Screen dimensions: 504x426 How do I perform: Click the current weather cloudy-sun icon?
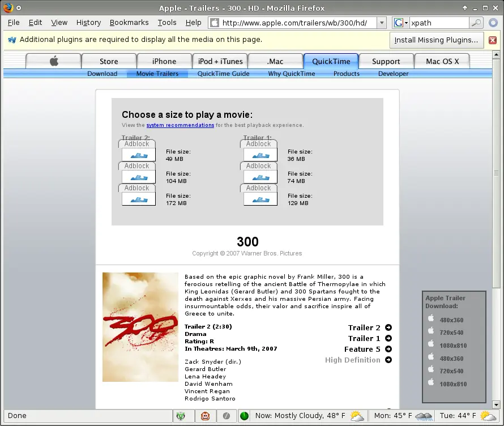357,416
